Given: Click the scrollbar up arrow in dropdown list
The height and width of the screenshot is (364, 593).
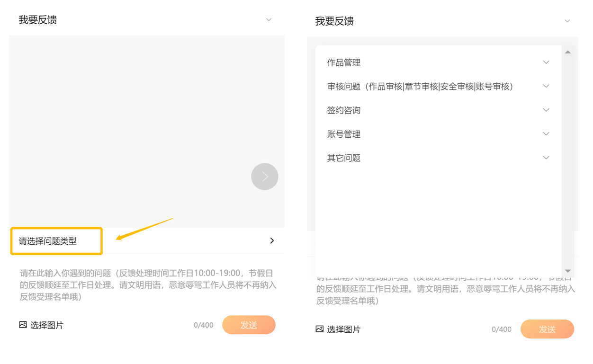Looking at the screenshot, I should pyautogui.click(x=567, y=52).
